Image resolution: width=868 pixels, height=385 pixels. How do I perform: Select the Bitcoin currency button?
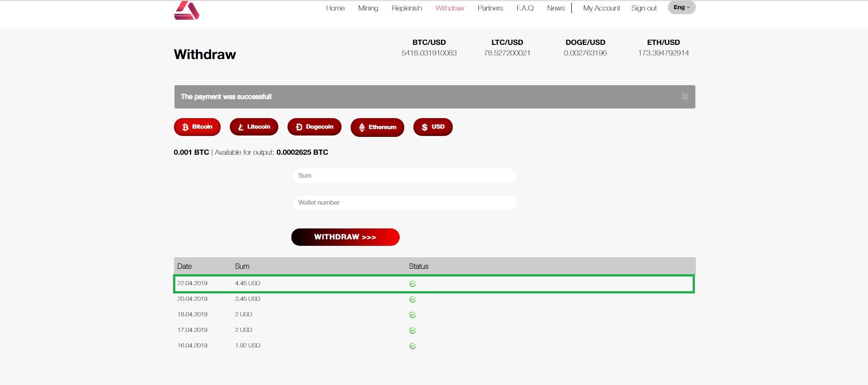pos(197,127)
